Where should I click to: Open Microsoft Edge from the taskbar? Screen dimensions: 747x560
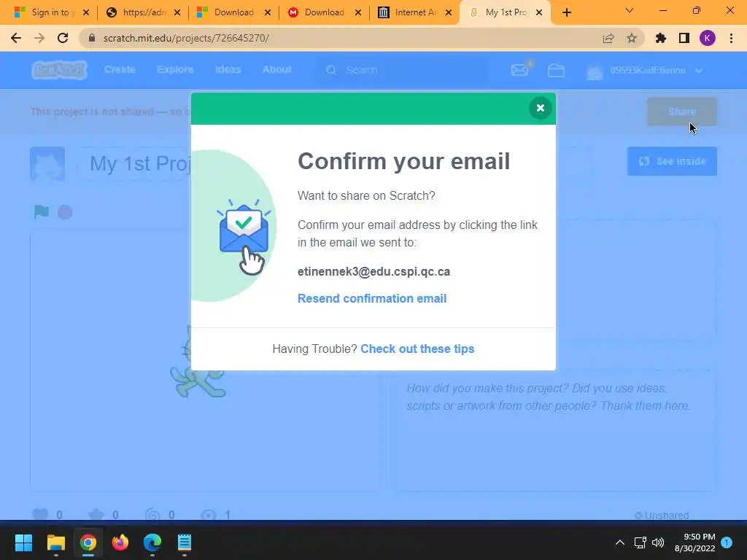pyautogui.click(x=152, y=542)
